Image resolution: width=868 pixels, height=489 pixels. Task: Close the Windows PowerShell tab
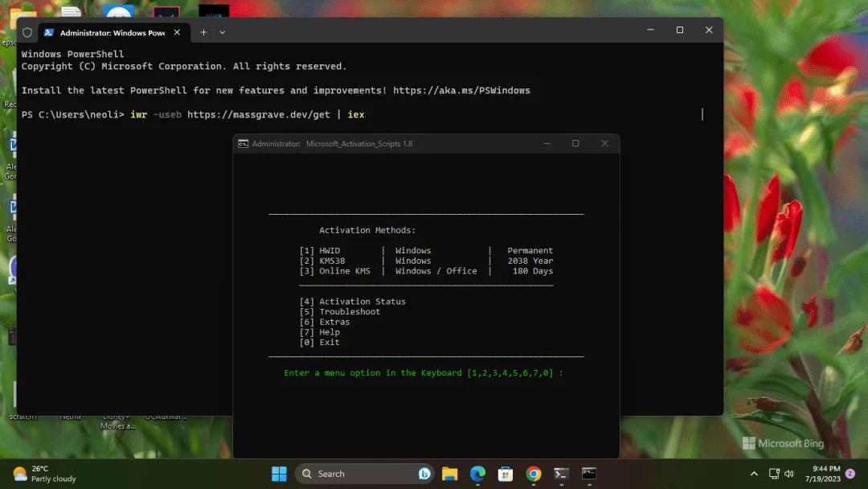[x=177, y=33]
